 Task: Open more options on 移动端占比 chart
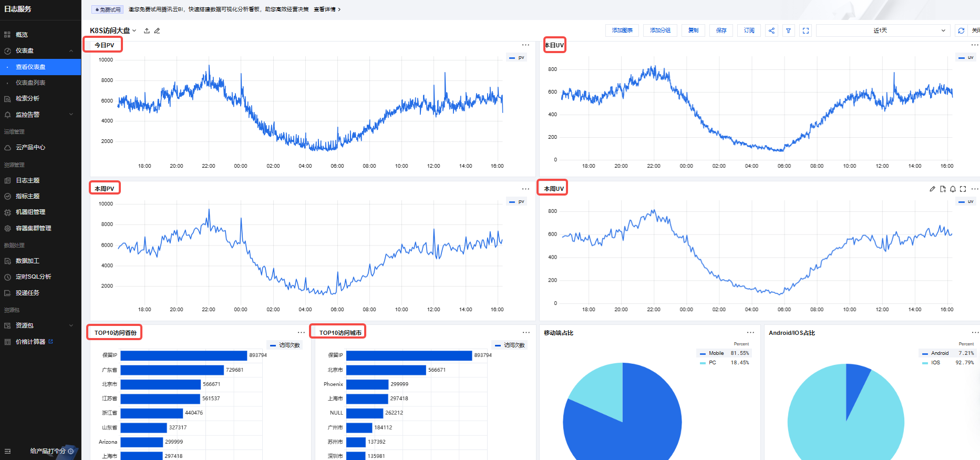[x=750, y=332]
